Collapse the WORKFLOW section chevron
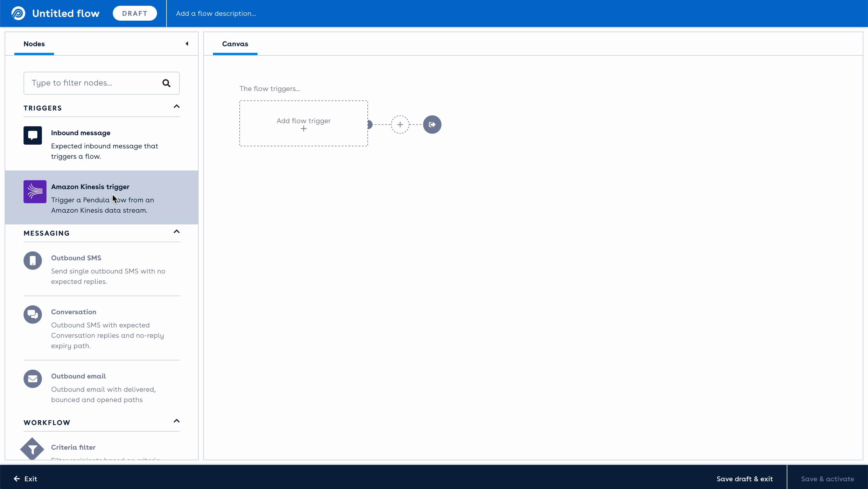This screenshot has height=489, width=868. click(177, 421)
